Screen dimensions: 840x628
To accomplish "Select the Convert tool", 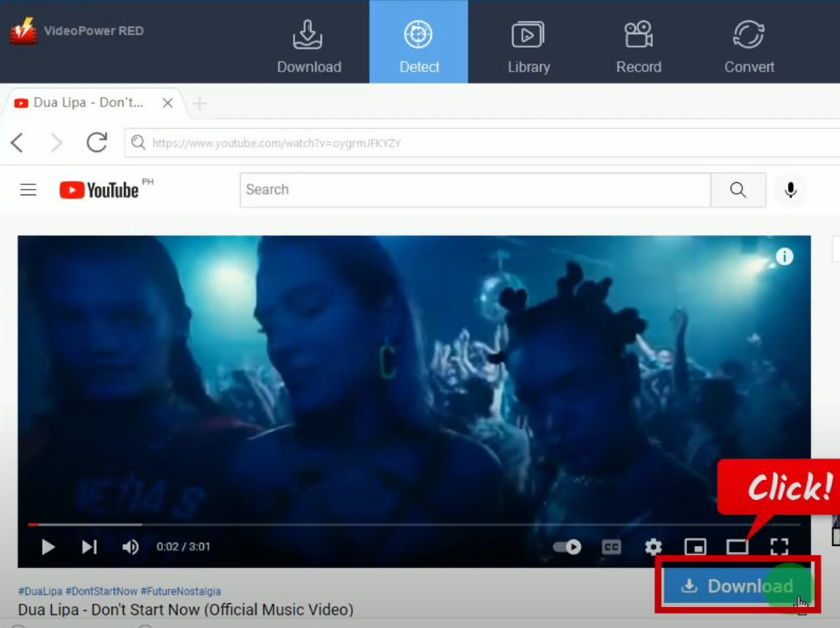I will coord(748,42).
